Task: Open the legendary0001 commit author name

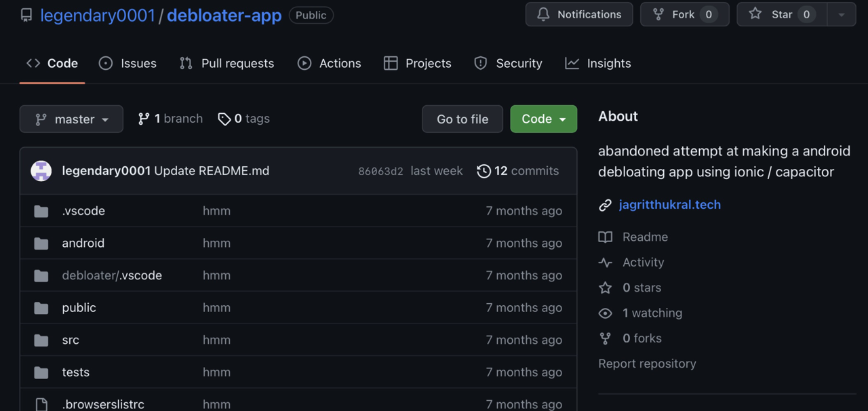Action: (x=106, y=171)
